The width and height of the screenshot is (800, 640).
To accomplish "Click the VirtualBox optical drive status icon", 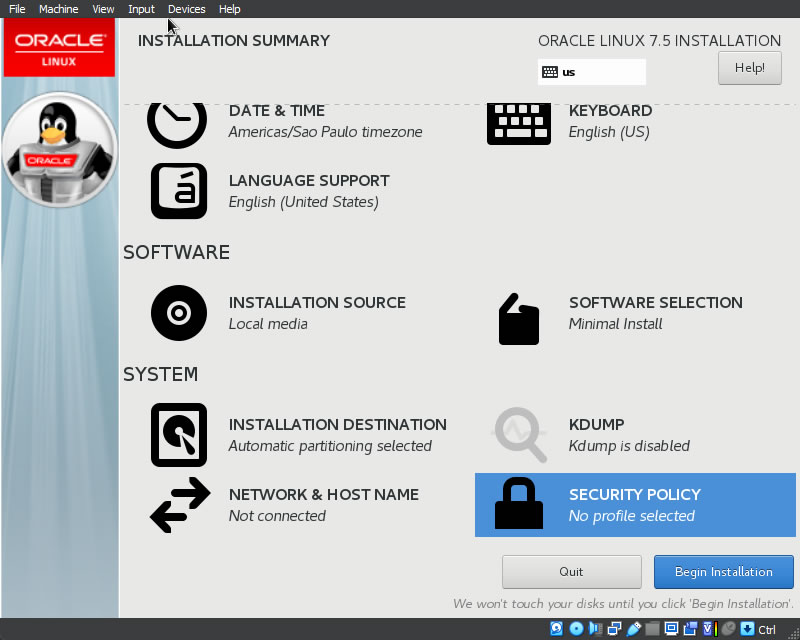I will pos(576,629).
